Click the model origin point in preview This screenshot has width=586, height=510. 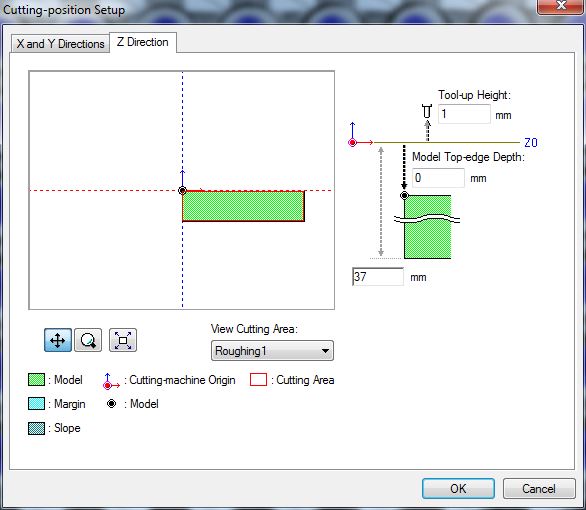[x=182, y=191]
